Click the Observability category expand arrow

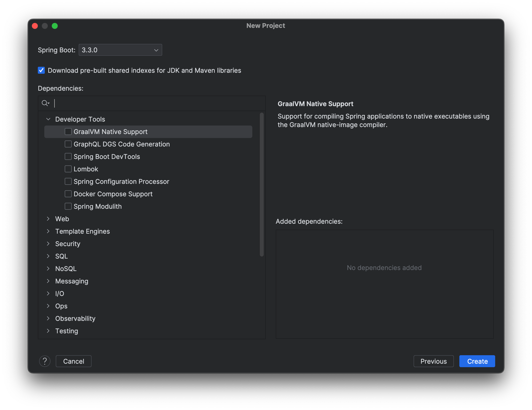click(x=49, y=318)
